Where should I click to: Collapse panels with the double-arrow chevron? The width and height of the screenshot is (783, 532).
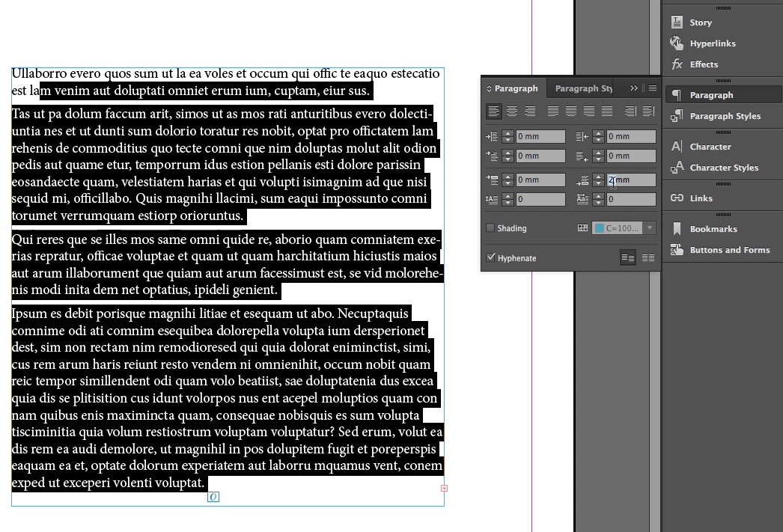pyautogui.click(x=633, y=88)
